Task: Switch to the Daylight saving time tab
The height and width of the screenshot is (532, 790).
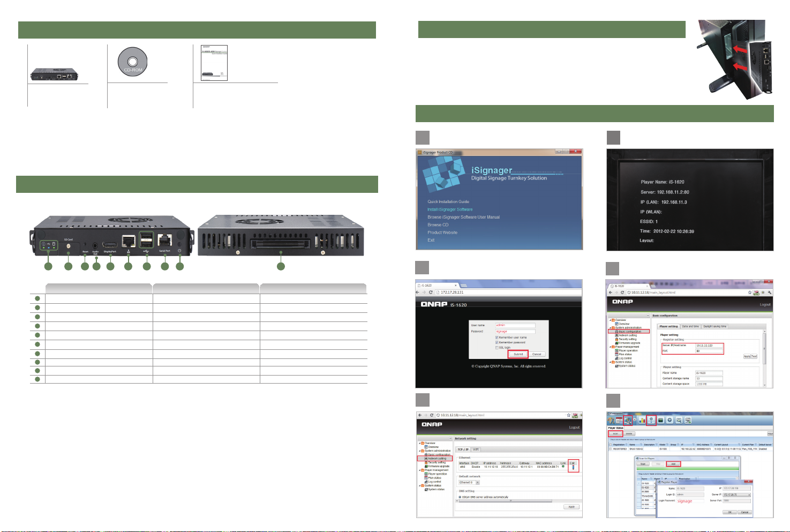Action: click(715, 326)
